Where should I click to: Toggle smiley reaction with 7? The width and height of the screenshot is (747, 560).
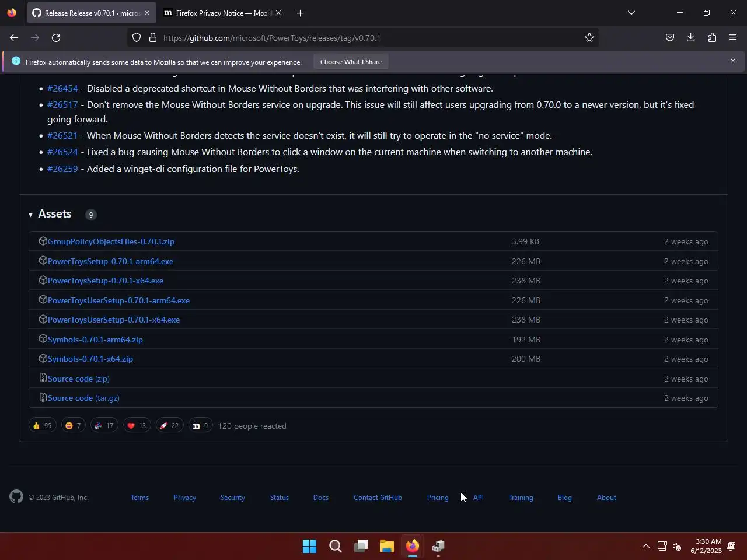pyautogui.click(x=73, y=426)
